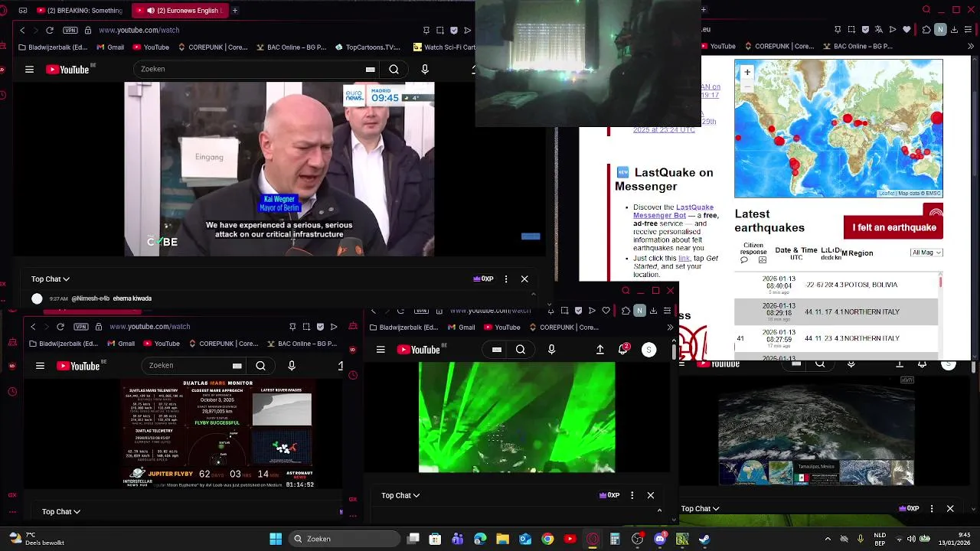This screenshot has height=551, width=980.
Task: Start voice search in Euronews window
Action: pyautogui.click(x=425, y=69)
